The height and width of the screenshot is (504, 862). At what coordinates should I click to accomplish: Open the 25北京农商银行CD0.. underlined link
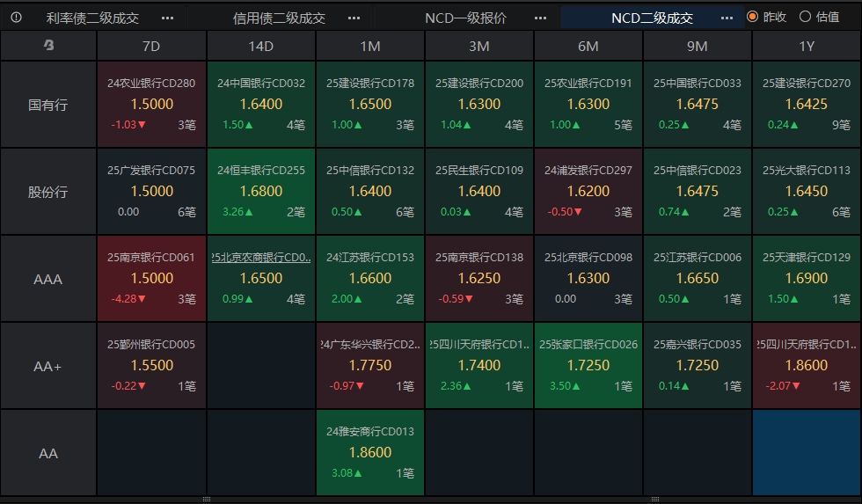(x=261, y=257)
